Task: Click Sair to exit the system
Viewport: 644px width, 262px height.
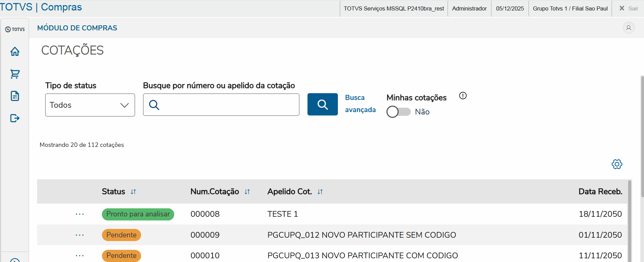Action: (628, 8)
